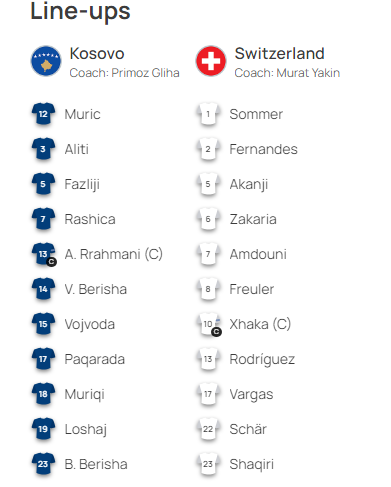Select the number 23 jersey next to Shaqiri
Viewport: 391px width, 487px height.
point(208,464)
